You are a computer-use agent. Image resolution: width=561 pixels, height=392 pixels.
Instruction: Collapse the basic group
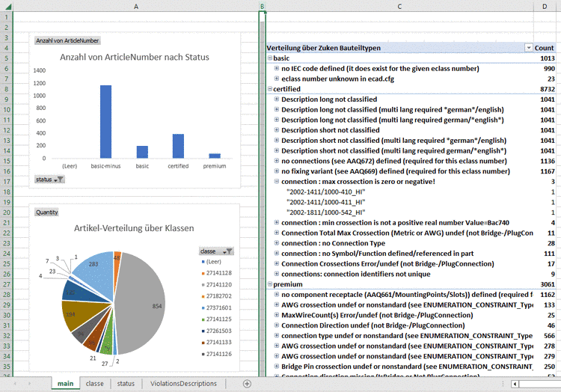coord(270,58)
